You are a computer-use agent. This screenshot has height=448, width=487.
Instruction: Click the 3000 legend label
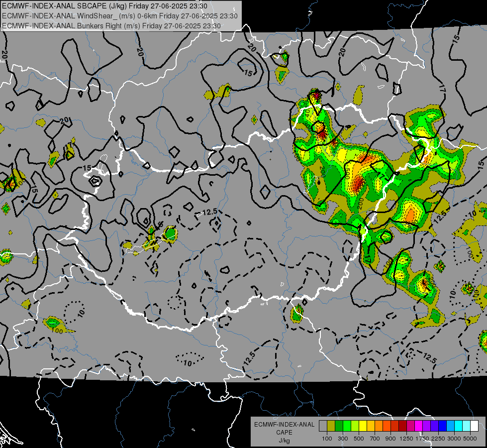click(x=454, y=439)
